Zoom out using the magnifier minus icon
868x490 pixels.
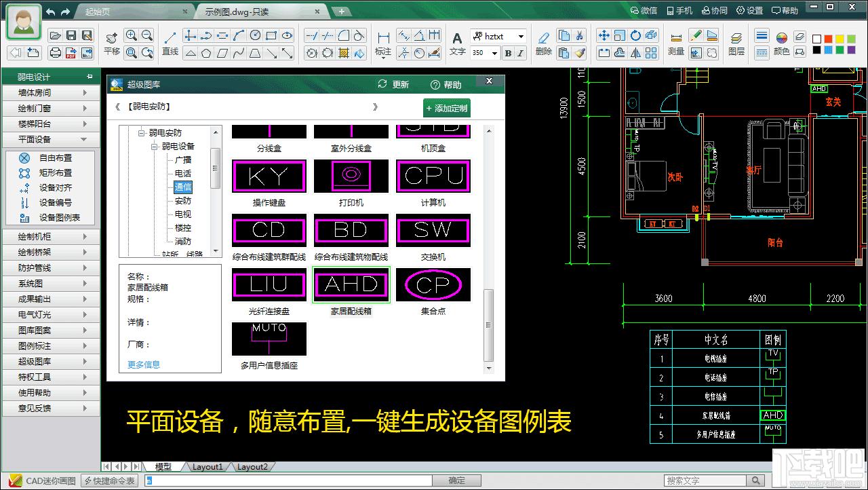(147, 35)
